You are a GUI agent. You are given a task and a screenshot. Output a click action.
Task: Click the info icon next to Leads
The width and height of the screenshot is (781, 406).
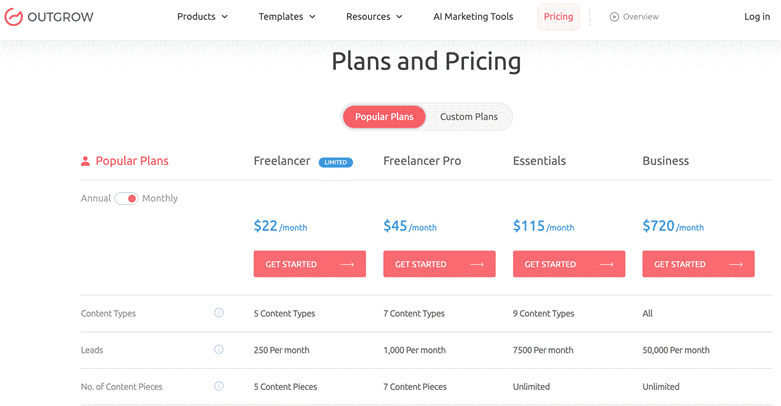point(219,349)
